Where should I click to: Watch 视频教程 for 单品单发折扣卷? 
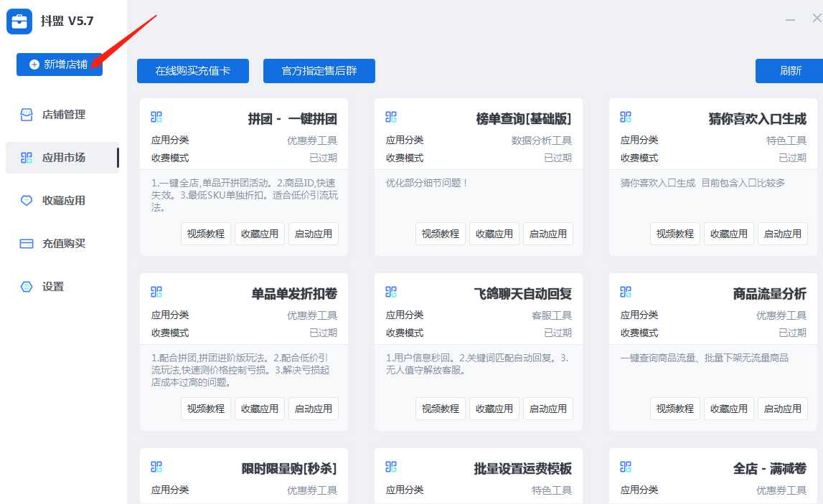click(x=206, y=409)
